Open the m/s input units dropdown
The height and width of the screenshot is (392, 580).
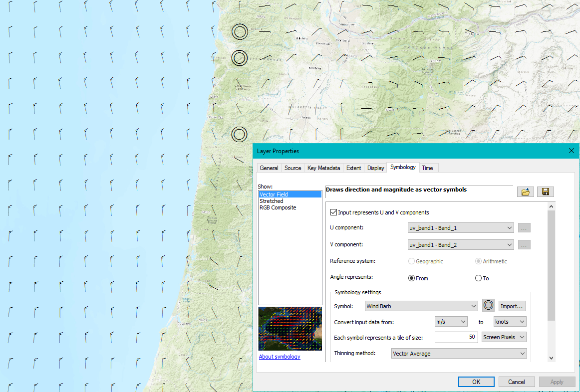[x=451, y=322]
